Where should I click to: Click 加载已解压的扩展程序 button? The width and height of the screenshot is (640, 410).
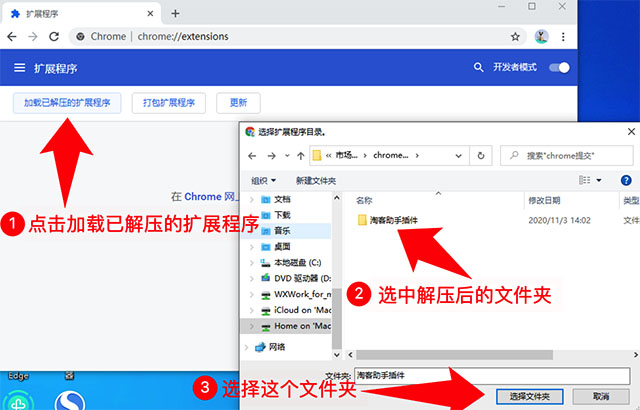pos(67,103)
